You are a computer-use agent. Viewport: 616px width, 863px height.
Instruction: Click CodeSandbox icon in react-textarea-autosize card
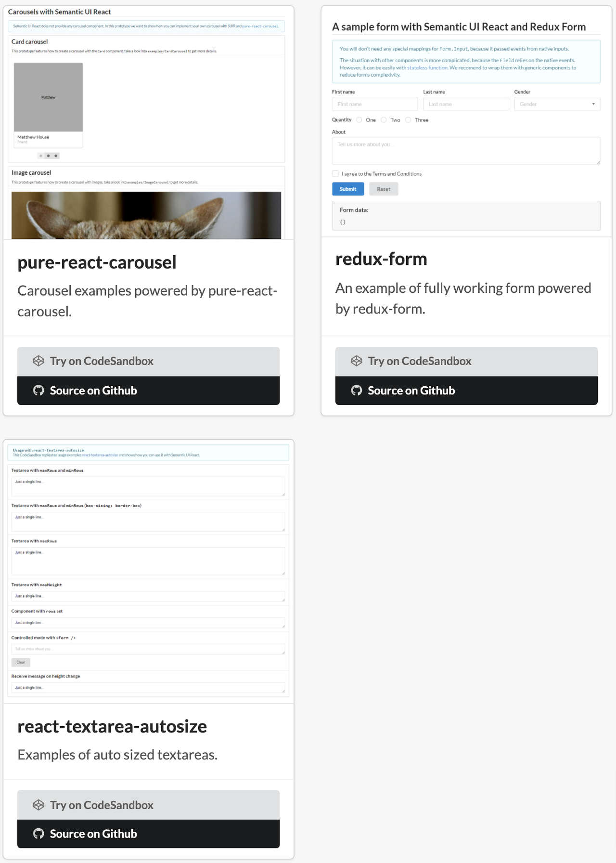(38, 805)
